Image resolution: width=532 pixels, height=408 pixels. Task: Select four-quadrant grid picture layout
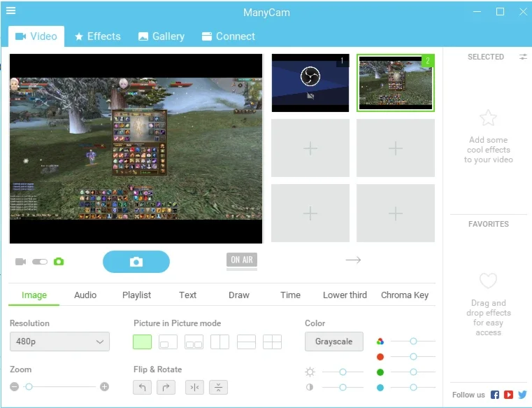click(272, 342)
